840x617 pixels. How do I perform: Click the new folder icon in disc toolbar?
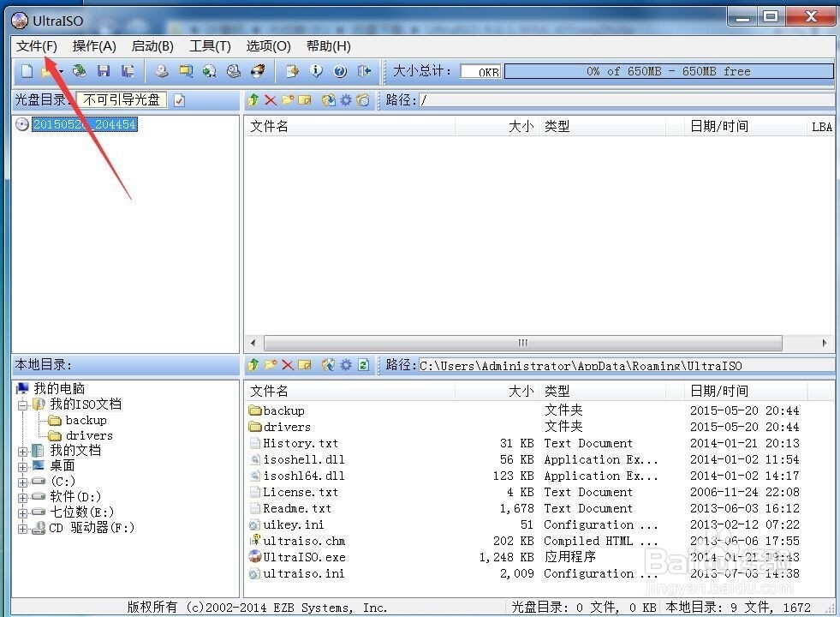pos(288,99)
